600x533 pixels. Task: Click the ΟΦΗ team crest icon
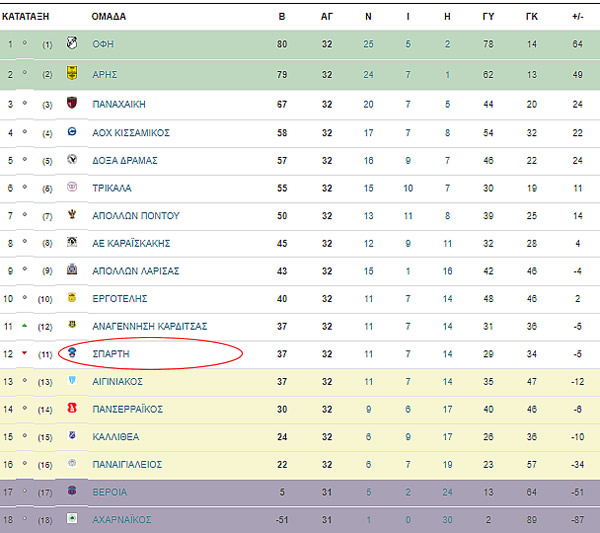click(72, 43)
